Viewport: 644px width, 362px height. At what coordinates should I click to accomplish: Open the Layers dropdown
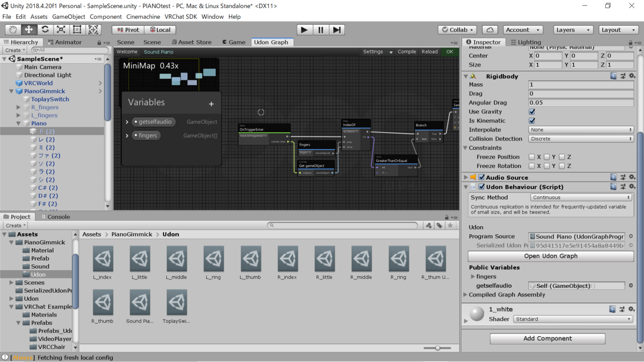tap(574, 30)
